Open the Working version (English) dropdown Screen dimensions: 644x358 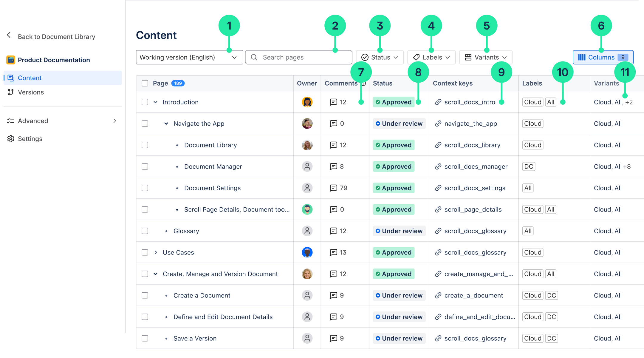pos(189,57)
